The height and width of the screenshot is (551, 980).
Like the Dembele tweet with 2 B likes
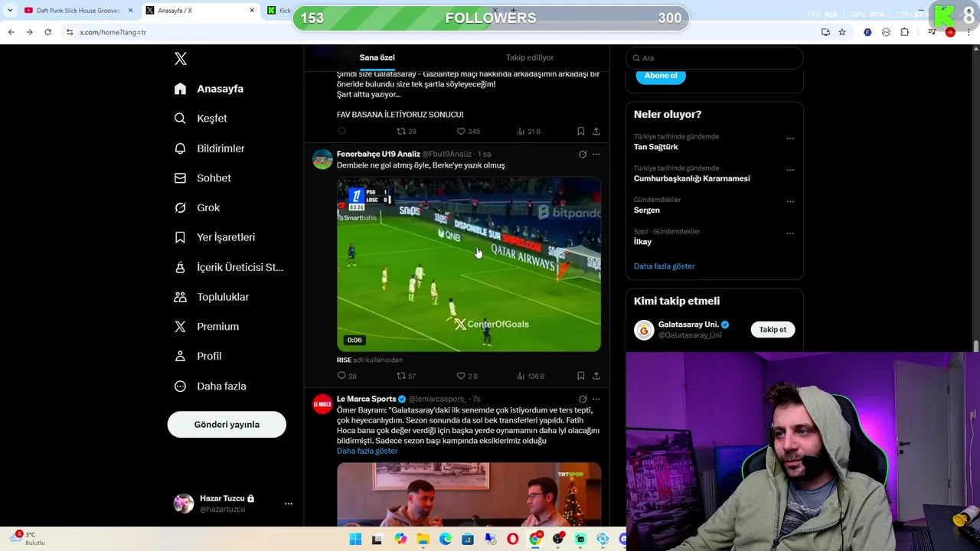467,377
